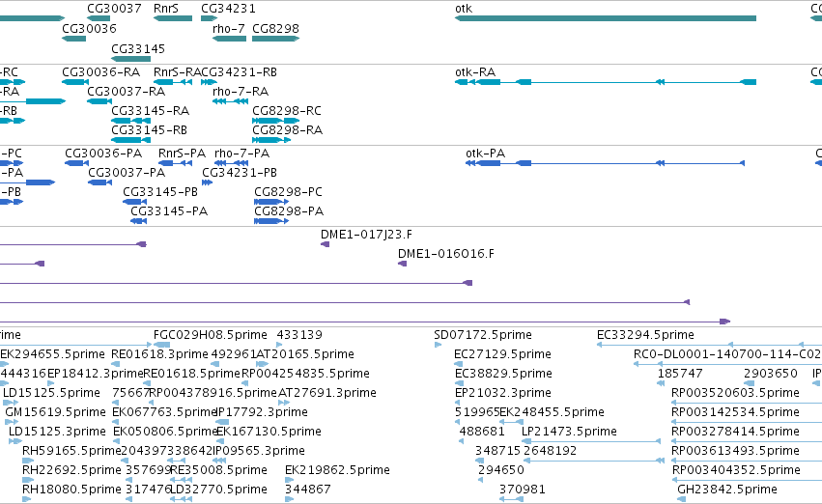Click the RC0-DL0001-140700-114-C02 EST
This screenshot has width=822, height=504.
point(727,364)
